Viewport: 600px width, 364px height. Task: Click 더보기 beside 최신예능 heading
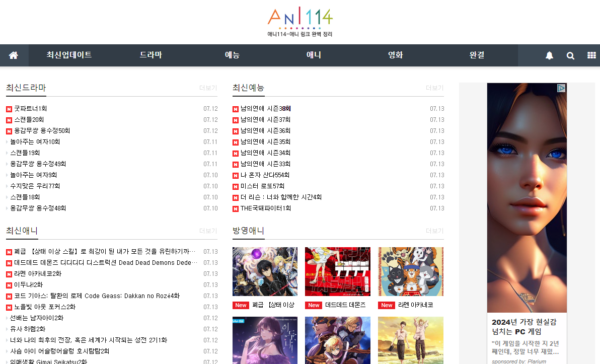point(435,88)
